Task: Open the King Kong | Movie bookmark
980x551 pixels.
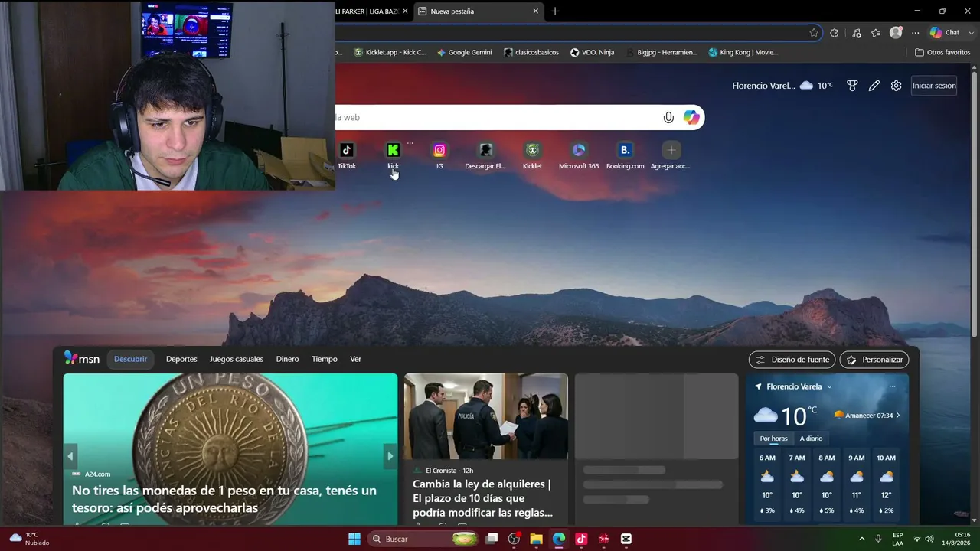Action: point(743,52)
